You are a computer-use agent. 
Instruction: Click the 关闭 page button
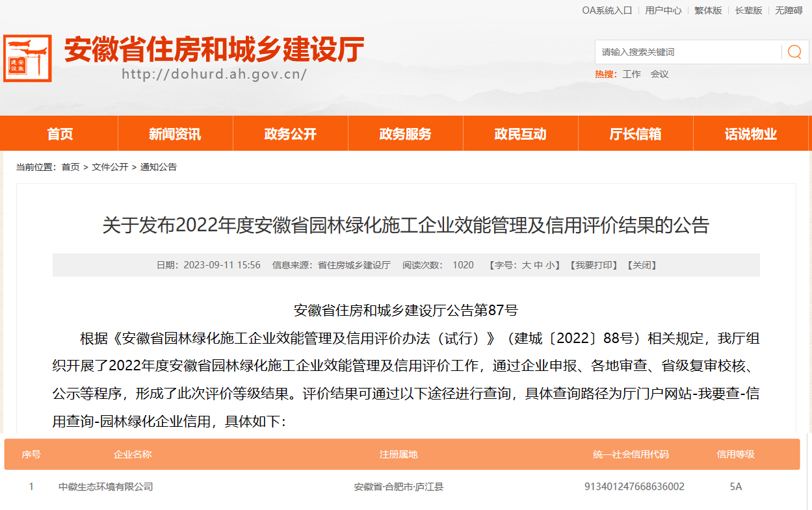641,265
